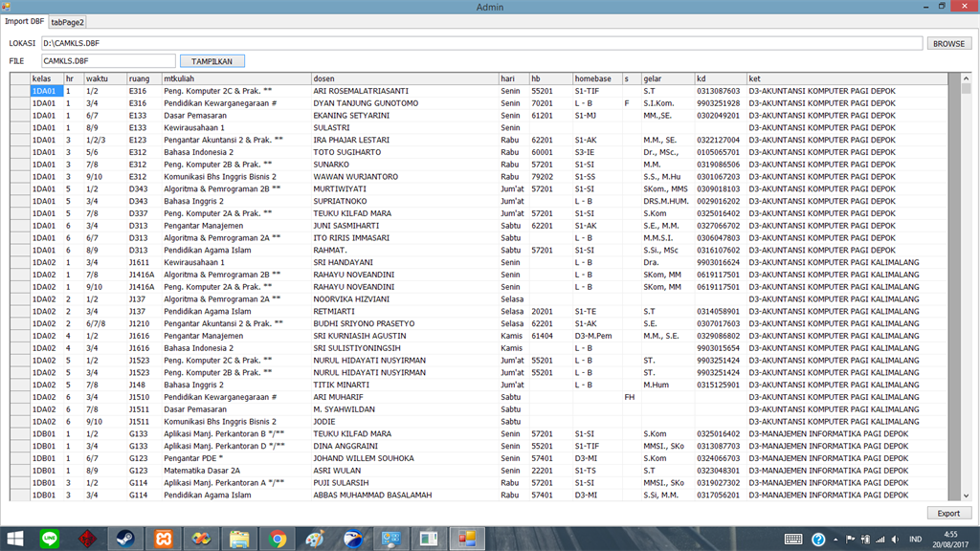Click the grid scrollbar down arrow
Viewport: 980px width, 551px height.
[x=967, y=496]
